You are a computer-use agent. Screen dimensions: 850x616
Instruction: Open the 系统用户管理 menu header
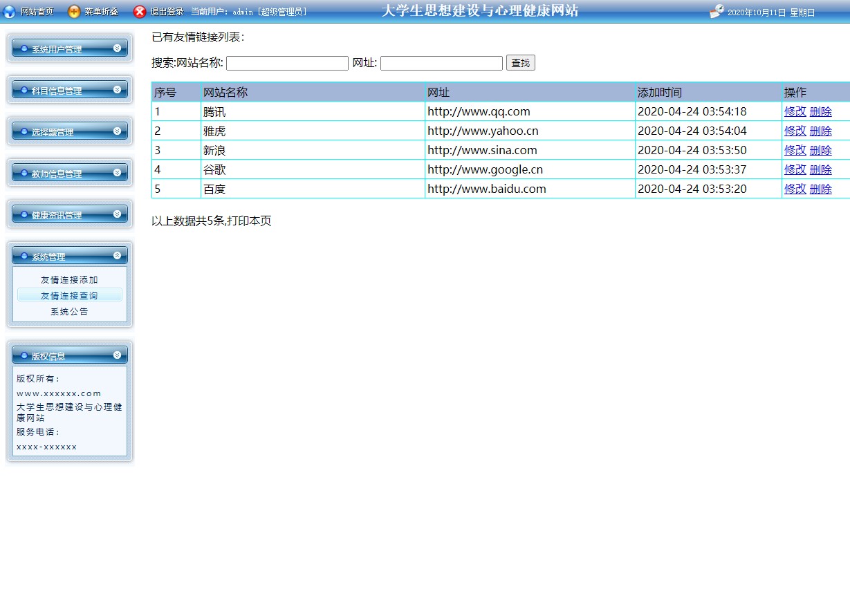coord(70,48)
